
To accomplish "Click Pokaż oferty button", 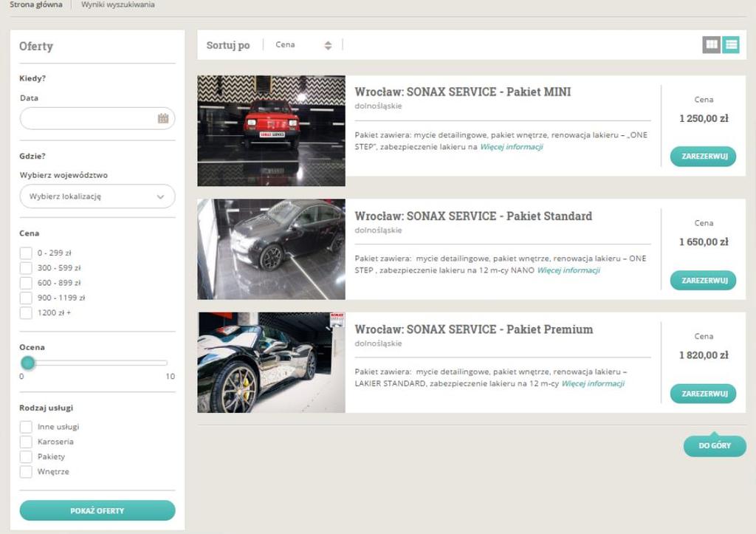I will tap(97, 510).
